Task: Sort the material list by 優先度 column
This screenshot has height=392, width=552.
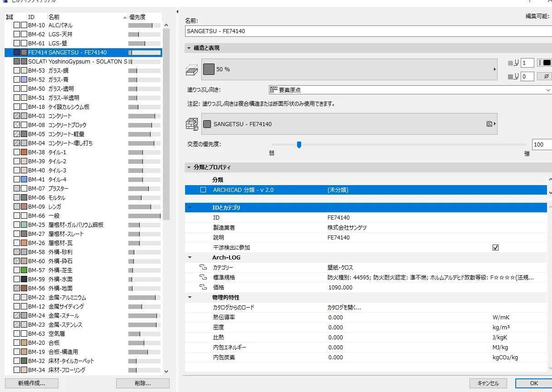Action: point(144,17)
